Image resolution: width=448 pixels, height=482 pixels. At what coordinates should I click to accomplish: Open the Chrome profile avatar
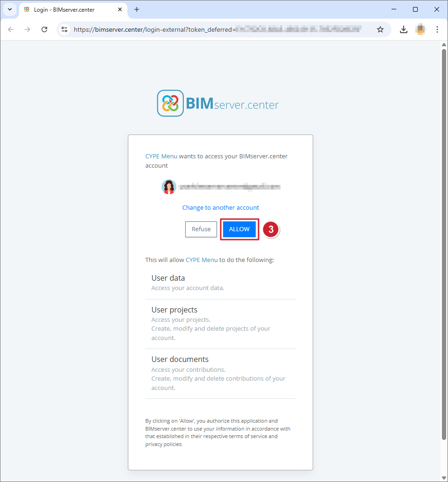[420, 29]
